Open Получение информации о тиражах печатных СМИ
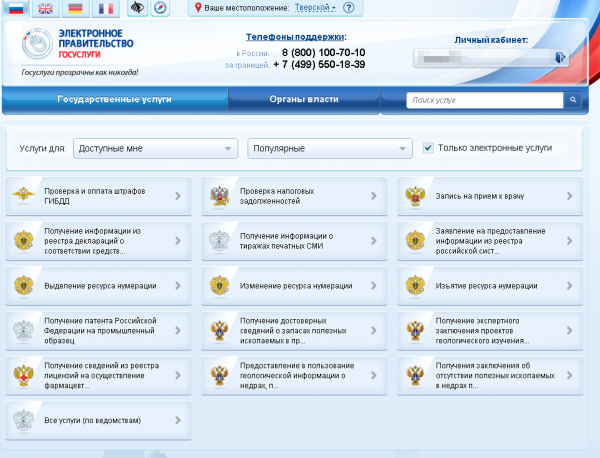The image size is (600, 458). tap(294, 241)
